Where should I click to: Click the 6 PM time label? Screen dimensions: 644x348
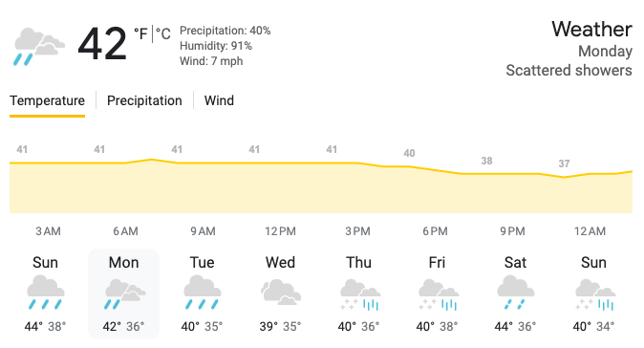tap(435, 231)
